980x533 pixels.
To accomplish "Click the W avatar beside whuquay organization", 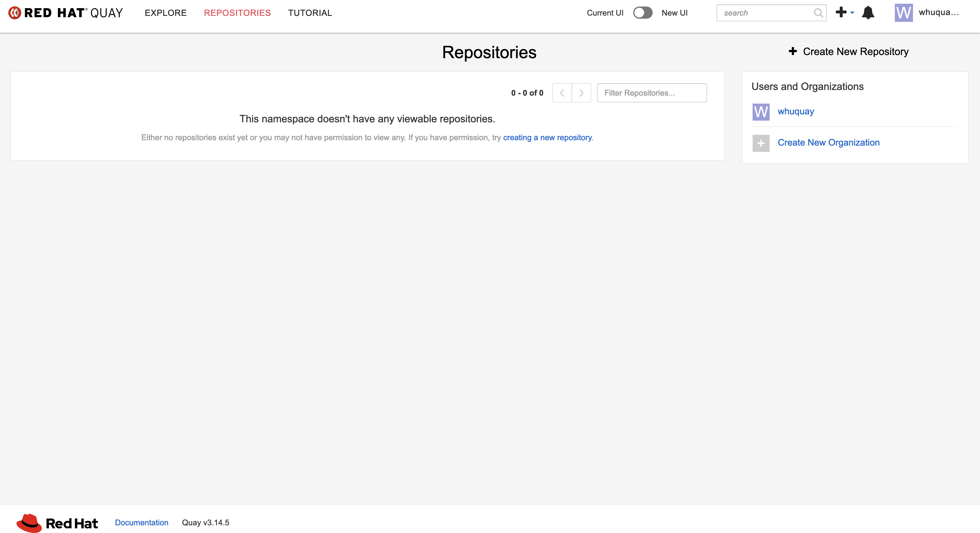I will click(x=761, y=112).
